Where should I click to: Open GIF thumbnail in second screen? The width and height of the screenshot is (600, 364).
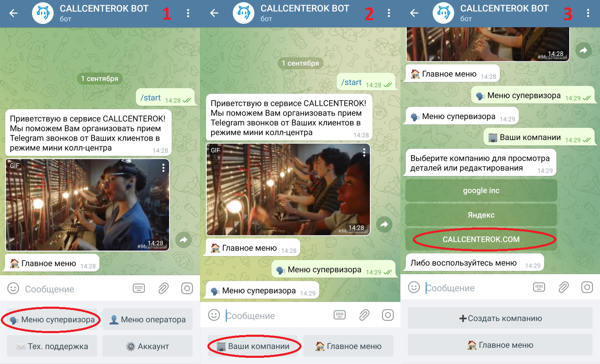tap(288, 190)
